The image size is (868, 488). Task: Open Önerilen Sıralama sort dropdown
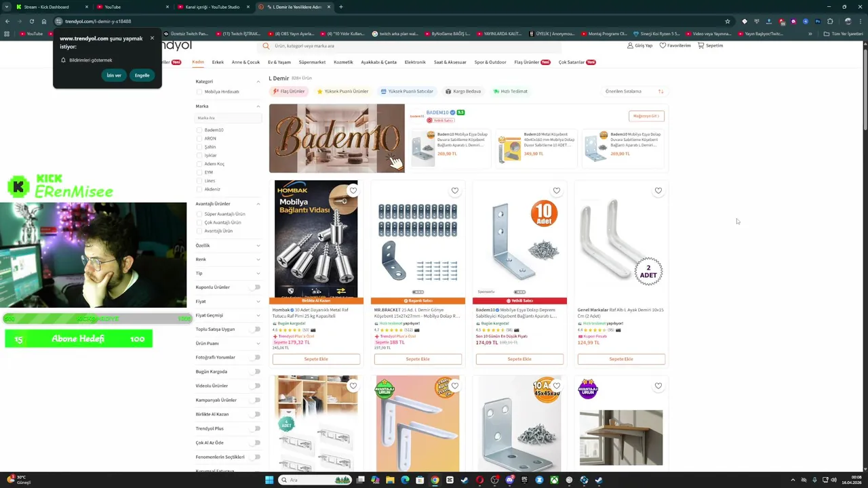pos(633,91)
